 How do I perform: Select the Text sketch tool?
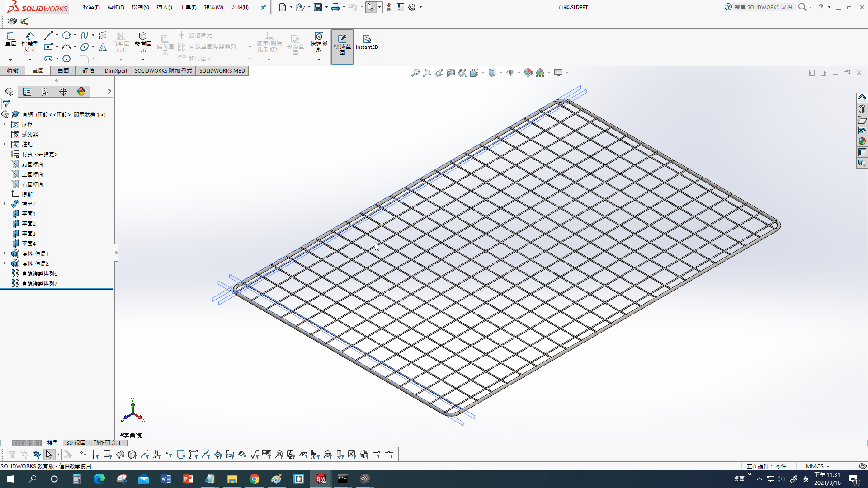pos(103,47)
